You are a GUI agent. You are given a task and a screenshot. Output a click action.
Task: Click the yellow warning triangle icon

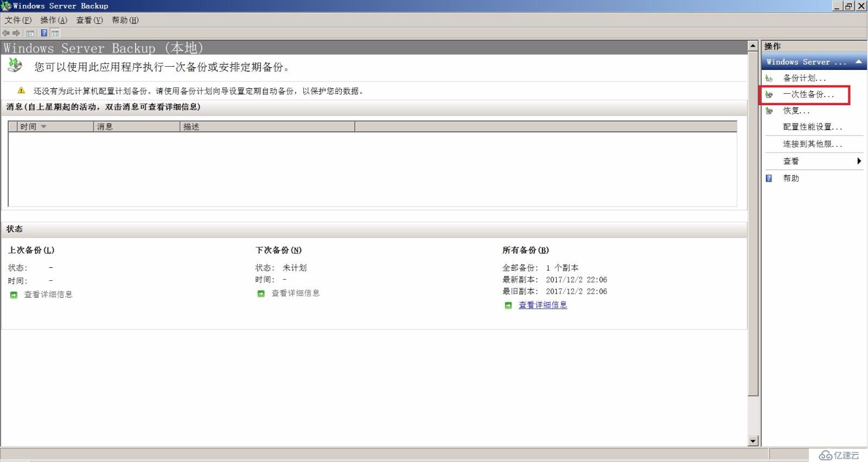[21, 91]
